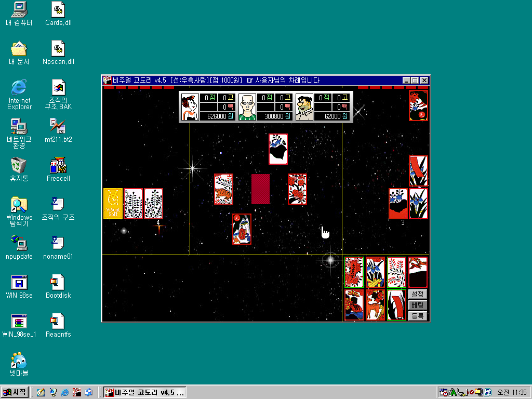This screenshot has height=399, width=532.
Task: Click the 베팅 betting button
Action: coord(418,304)
